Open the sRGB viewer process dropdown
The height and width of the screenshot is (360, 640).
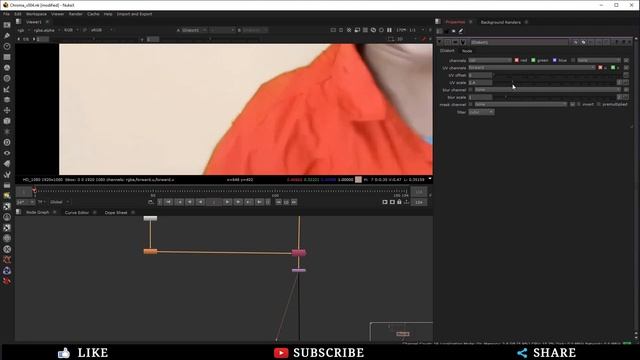(x=102, y=30)
